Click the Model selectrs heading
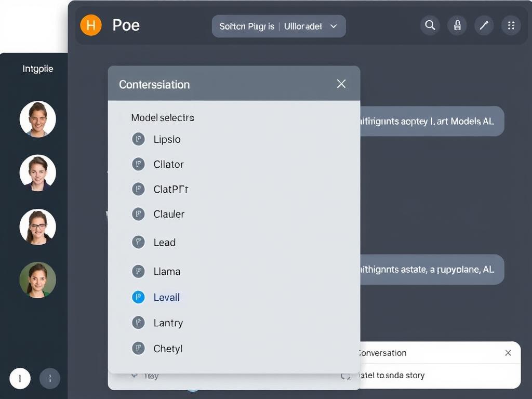This screenshot has height=399, width=532. [163, 118]
